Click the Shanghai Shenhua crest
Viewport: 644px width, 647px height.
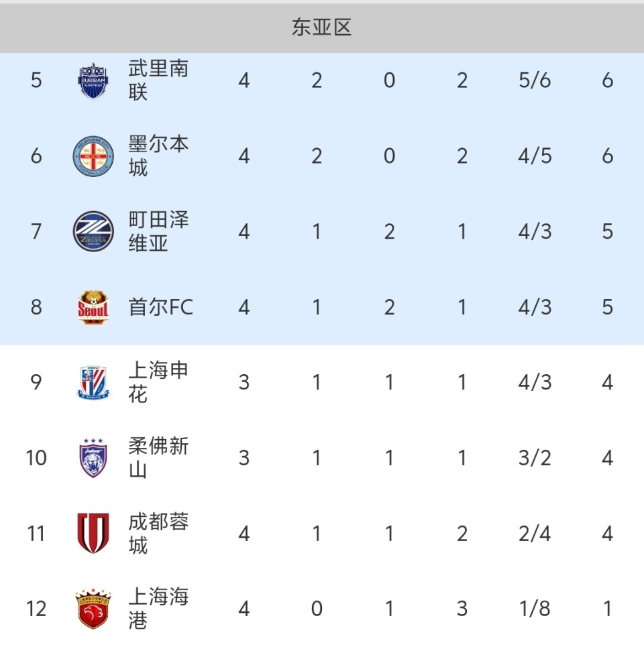(93, 383)
